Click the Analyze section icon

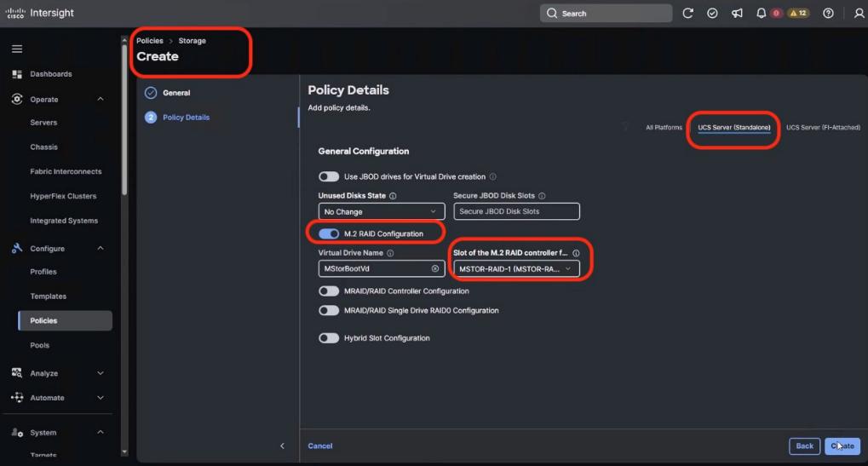[x=17, y=372]
